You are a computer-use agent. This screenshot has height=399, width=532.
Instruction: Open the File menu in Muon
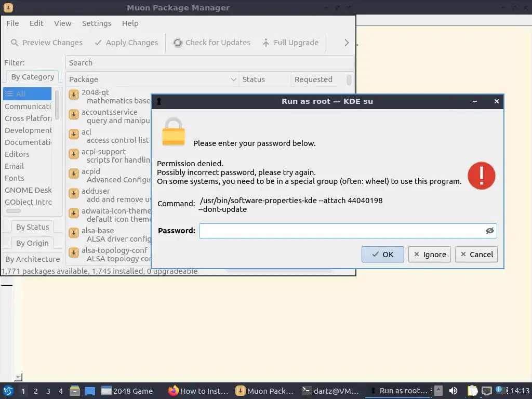click(12, 23)
